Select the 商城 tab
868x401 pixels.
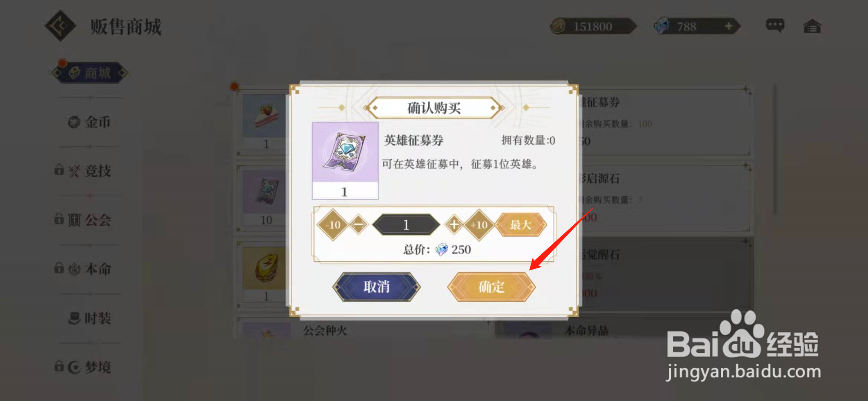click(89, 73)
